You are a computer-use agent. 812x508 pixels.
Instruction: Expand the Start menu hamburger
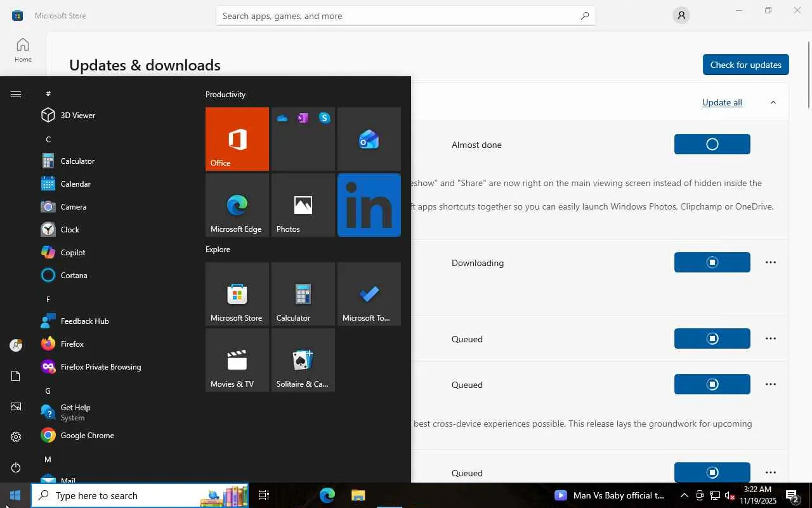click(16, 94)
